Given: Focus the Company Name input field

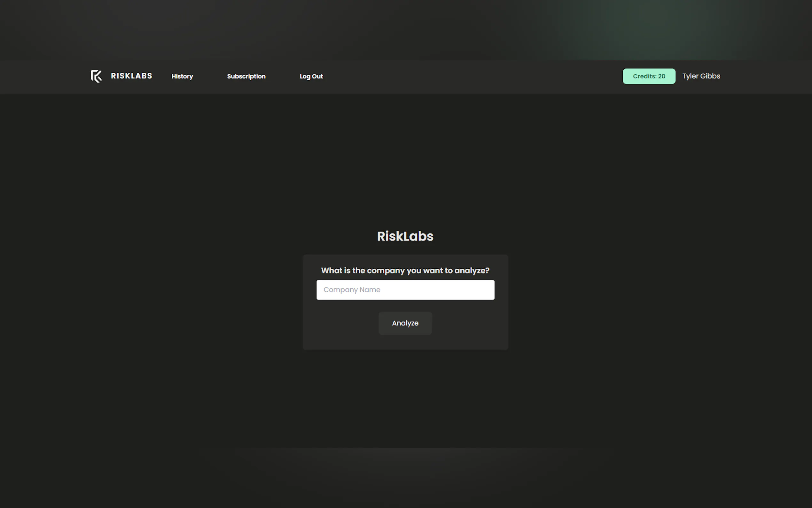Looking at the screenshot, I should click(x=405, y=290).
